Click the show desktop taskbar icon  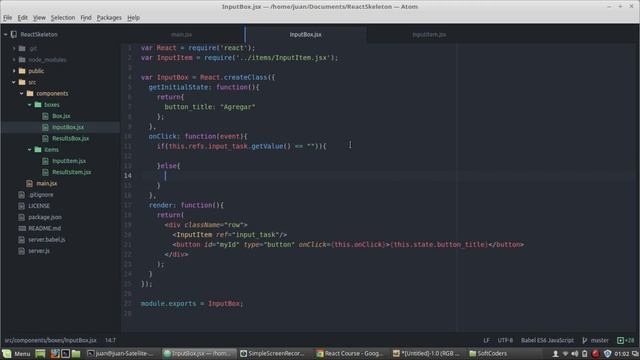[x=40, y=353]
